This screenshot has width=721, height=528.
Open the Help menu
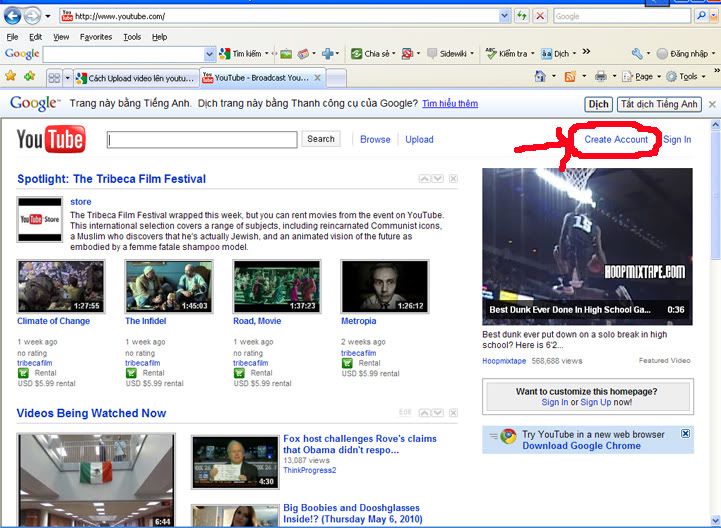[159, 37]
